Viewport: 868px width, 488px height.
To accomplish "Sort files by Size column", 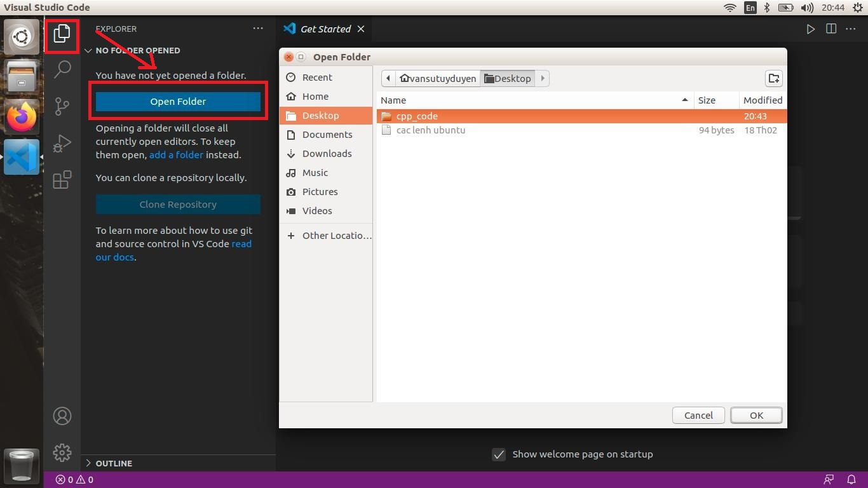I will [x=716, y=100].
